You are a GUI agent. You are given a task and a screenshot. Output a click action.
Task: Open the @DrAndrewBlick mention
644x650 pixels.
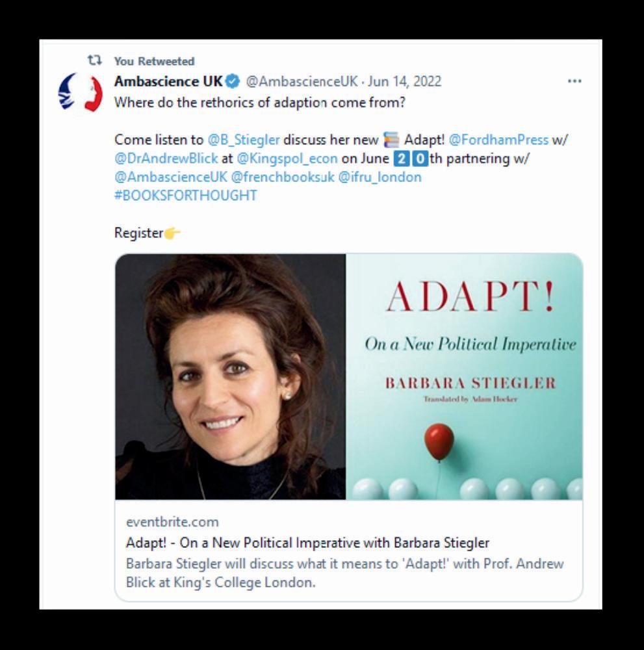tap(166, 159)
